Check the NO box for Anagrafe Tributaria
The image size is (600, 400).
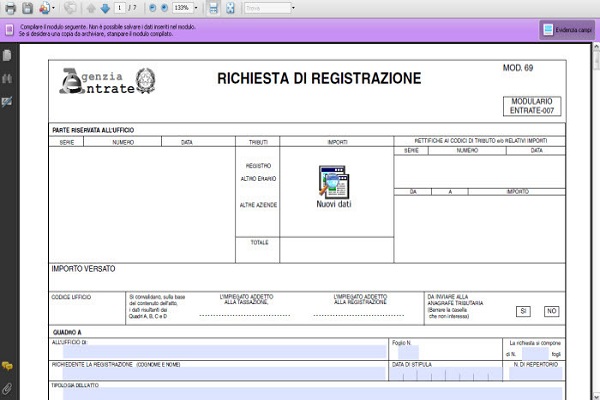[551, 311]
